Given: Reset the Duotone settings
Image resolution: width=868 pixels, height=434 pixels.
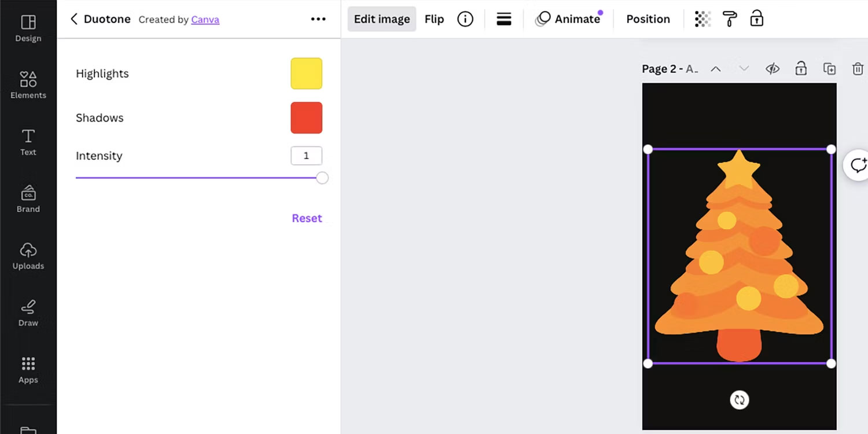Looking at the screenshot, I should pos(307,218).
